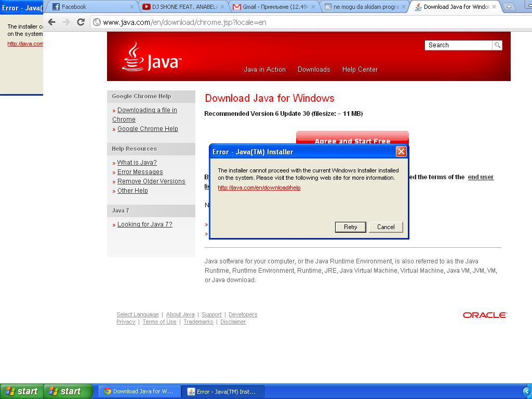Click the Search input field
Viewport: 532px width, 399px height.
click(458, 45)
